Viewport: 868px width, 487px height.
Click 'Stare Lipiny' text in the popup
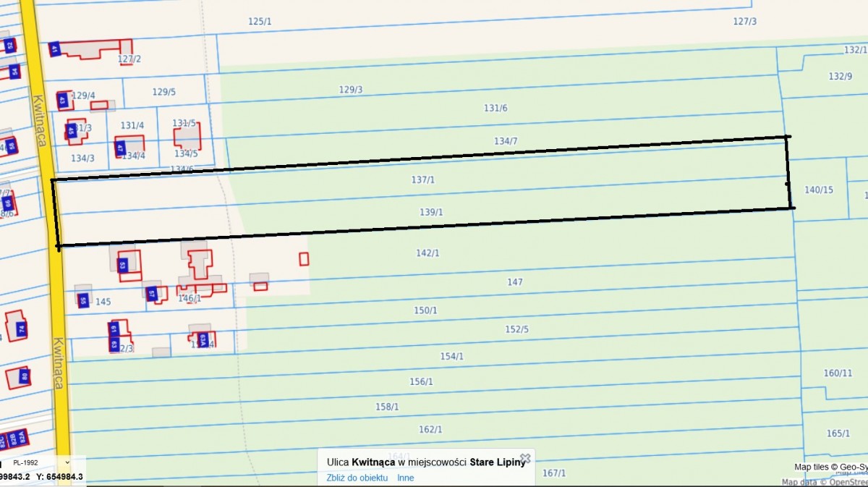coord(497,462)
